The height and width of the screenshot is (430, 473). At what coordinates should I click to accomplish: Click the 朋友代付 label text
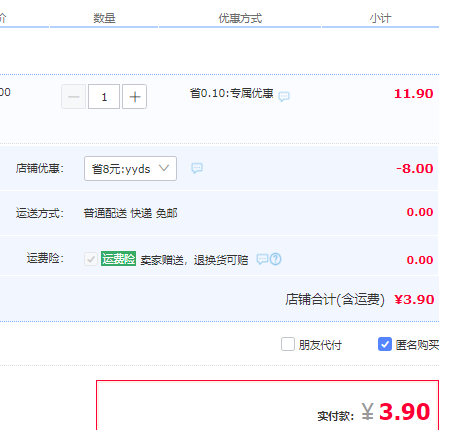(320, 345)
